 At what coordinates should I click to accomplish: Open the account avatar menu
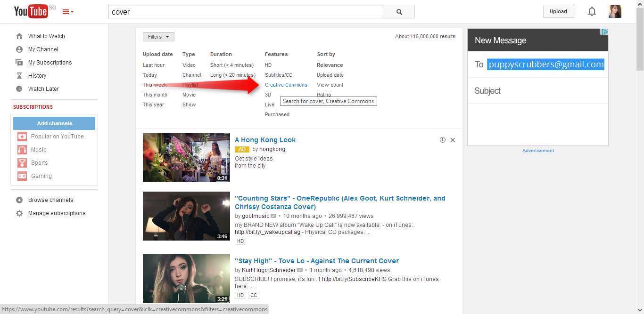[x=615, y=11]
